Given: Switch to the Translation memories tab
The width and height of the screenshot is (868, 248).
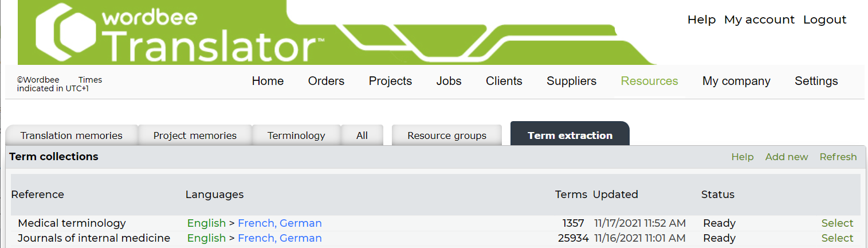Looking at the screenshot, I should tap(72, 135).
